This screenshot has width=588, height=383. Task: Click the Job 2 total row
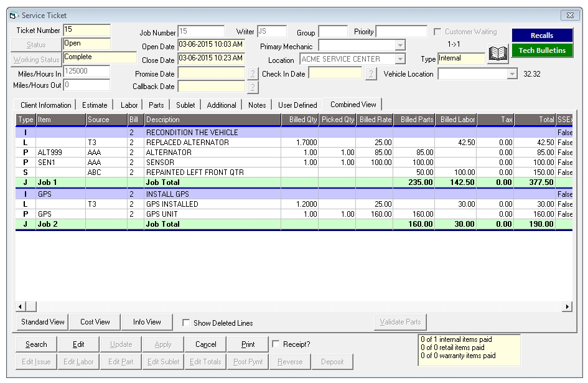click(x=294, y=224)
